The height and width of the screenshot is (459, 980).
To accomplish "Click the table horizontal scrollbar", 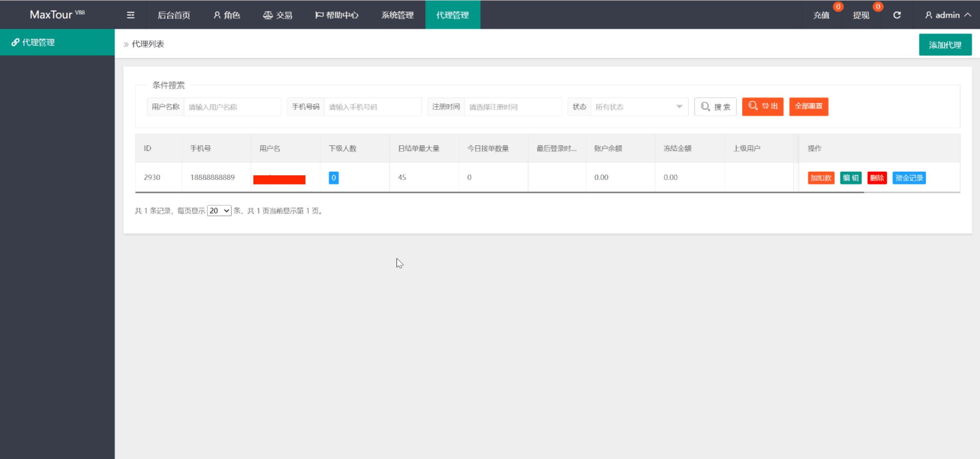I will [x=498, y=192].
